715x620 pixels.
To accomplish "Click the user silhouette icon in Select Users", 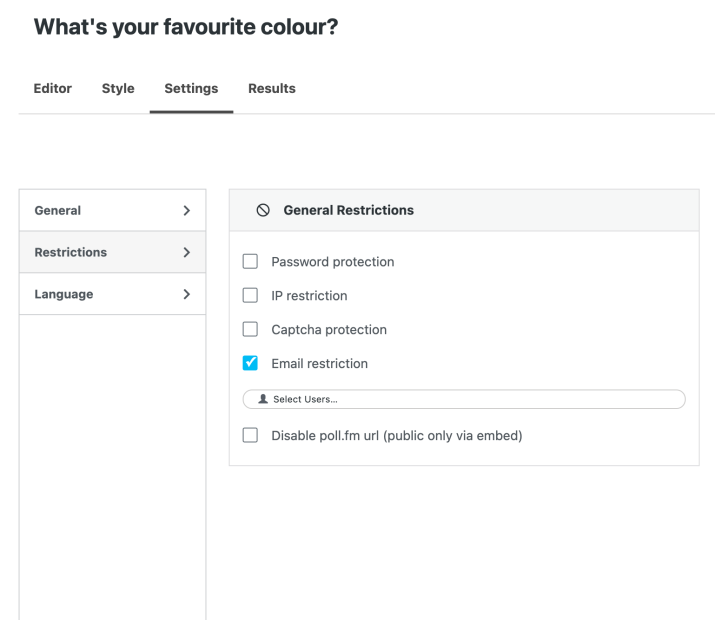I will tap(263, 399).
